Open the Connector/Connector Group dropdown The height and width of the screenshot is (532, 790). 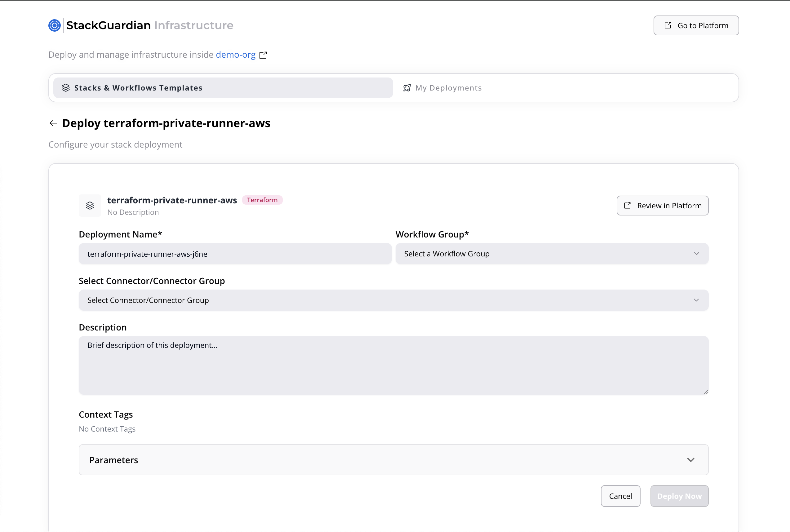coord(394,300)
